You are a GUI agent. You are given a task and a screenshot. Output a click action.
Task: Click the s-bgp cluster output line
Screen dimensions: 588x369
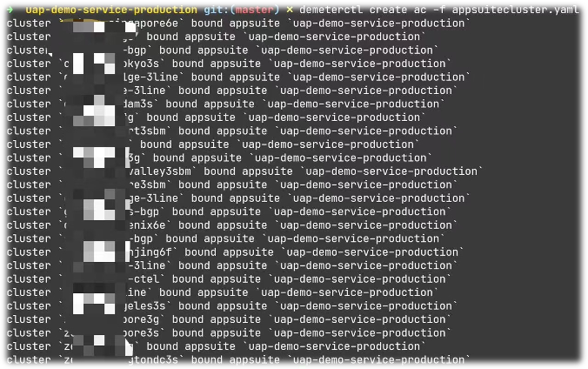point(229,211)
